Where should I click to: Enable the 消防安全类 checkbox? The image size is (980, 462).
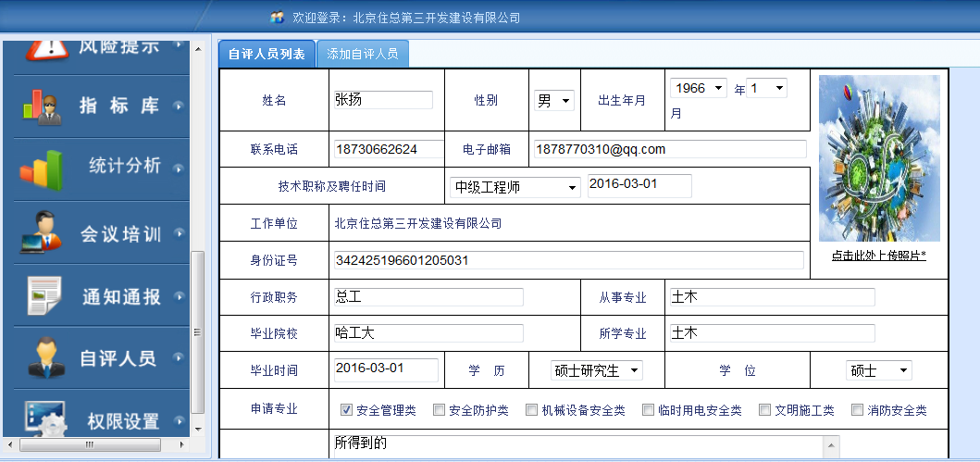pos(858,410)
